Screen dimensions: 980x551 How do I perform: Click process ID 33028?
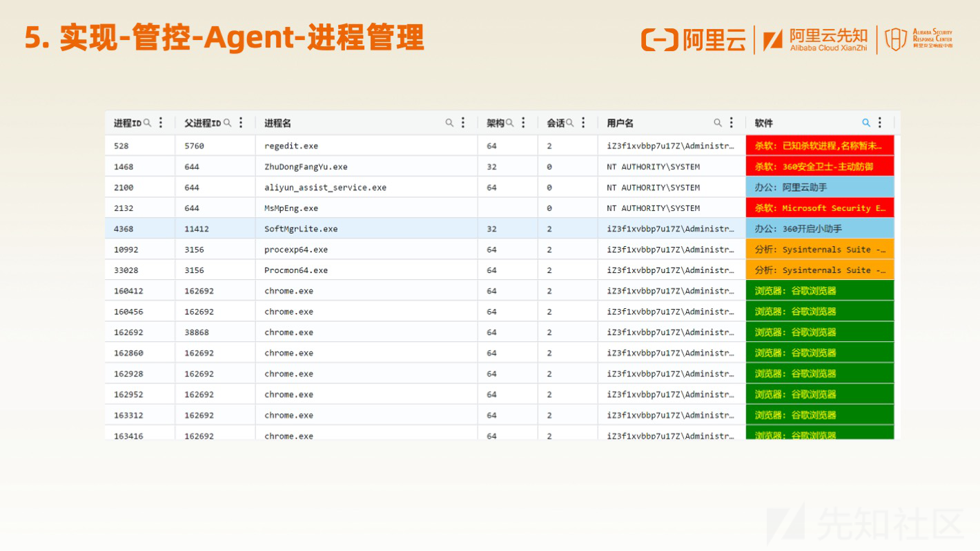click(x=126, y=270)
